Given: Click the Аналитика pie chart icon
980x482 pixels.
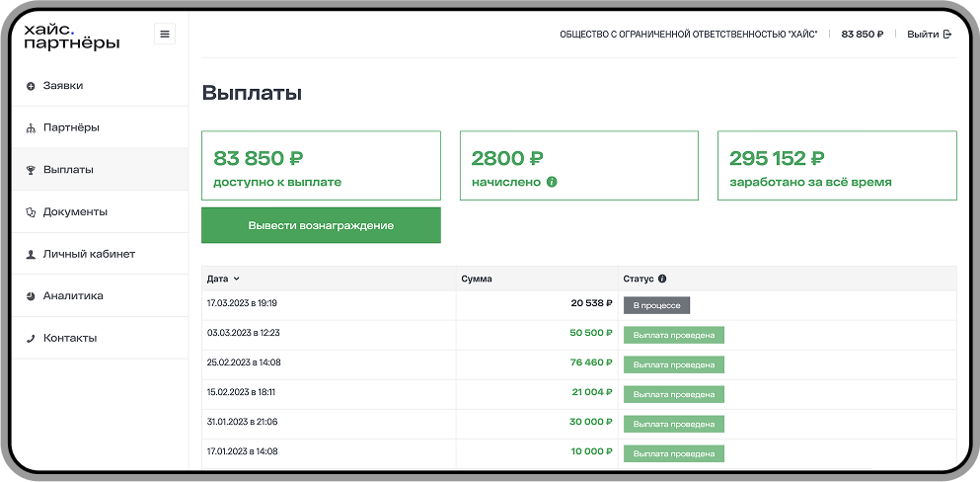Looking at the screenshot, I should [31, 296].
